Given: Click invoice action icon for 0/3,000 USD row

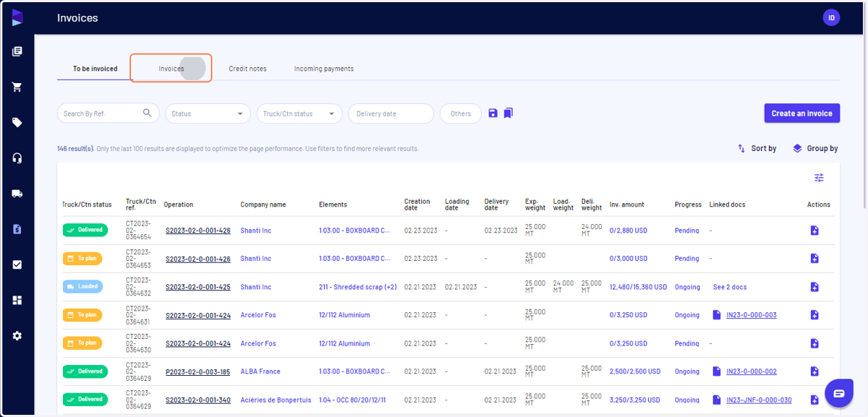Looking at the screenshot, I should (x=814, y=259).
